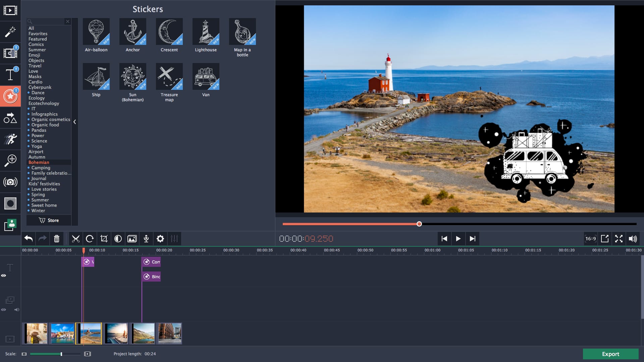Mute the preview audio

pyautogui.click(x=633, y=239)
